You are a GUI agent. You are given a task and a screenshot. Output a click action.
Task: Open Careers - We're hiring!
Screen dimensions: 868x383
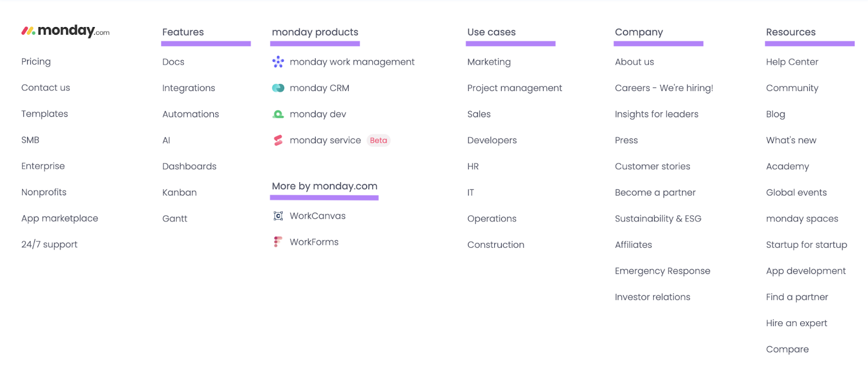[x=663, y=87]
